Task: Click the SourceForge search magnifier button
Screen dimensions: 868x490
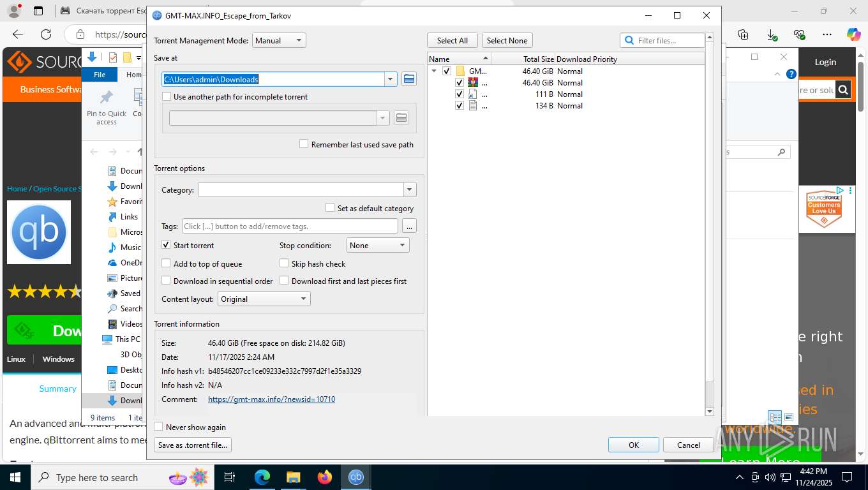Action: (x=843, y=90)
